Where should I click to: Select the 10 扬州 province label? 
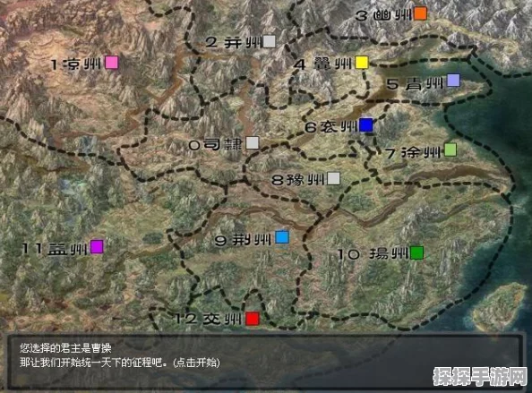tap(373, 254)
